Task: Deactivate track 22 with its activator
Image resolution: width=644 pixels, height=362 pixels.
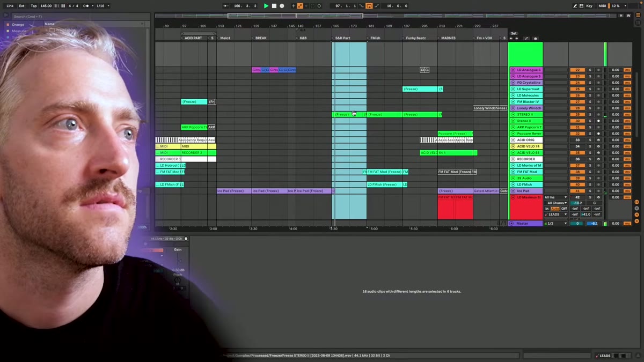Action: point(577,70)
